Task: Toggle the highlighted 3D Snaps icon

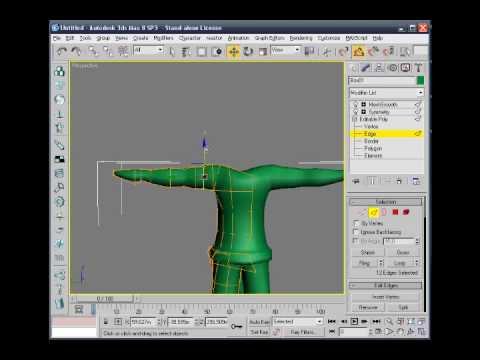Action: 358,52
